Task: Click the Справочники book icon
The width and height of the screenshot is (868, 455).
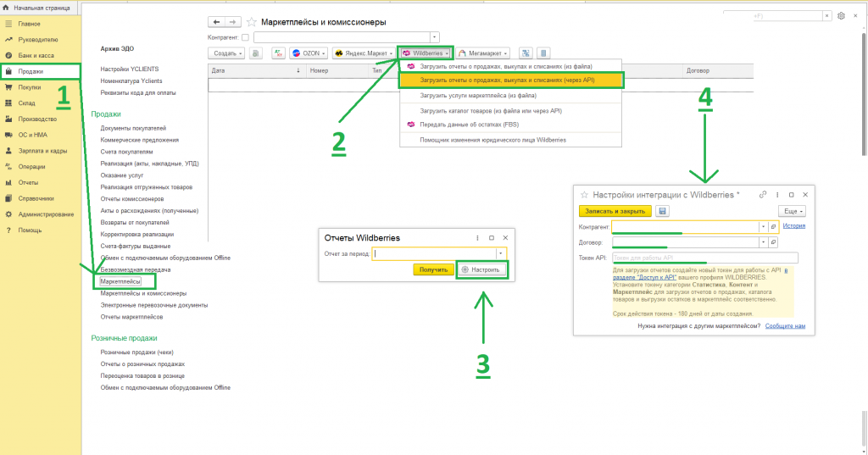Action: 8,198
